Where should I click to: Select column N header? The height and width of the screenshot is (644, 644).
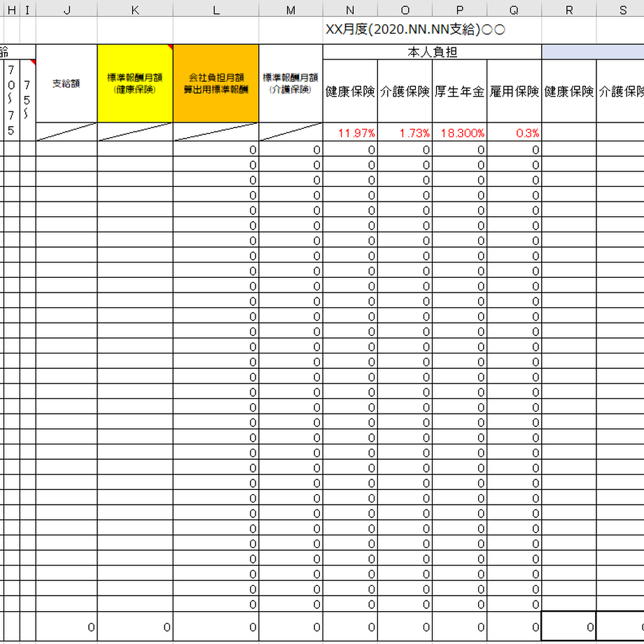[x=350, y=10]
